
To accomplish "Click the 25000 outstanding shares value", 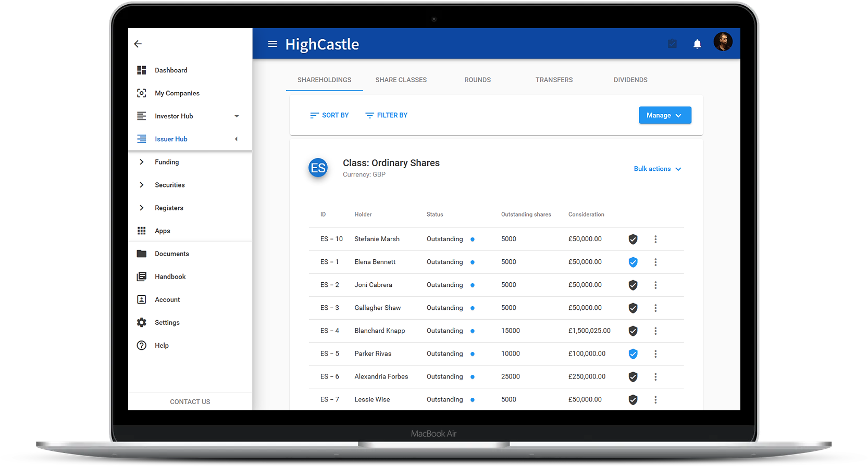I will click(511, 376).
